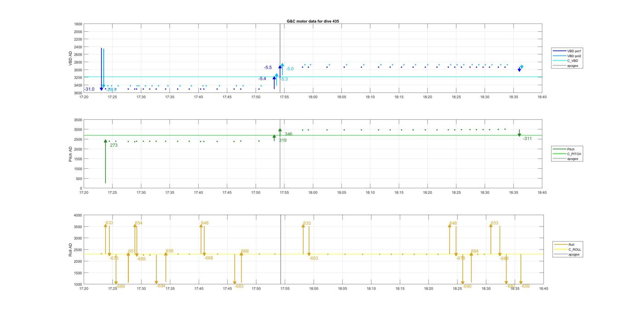Click the '-663' roll data label
The width and height of the screenshot is (644, 319).
313,259
